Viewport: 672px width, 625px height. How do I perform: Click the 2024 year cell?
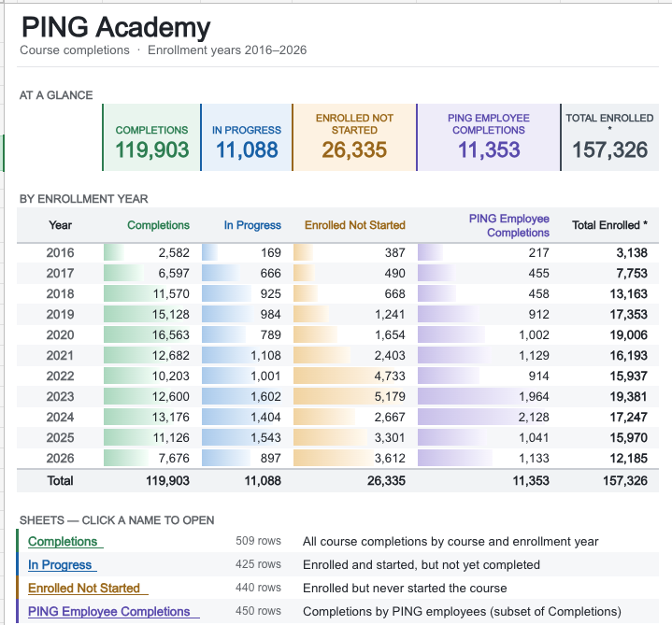(60, 418)
